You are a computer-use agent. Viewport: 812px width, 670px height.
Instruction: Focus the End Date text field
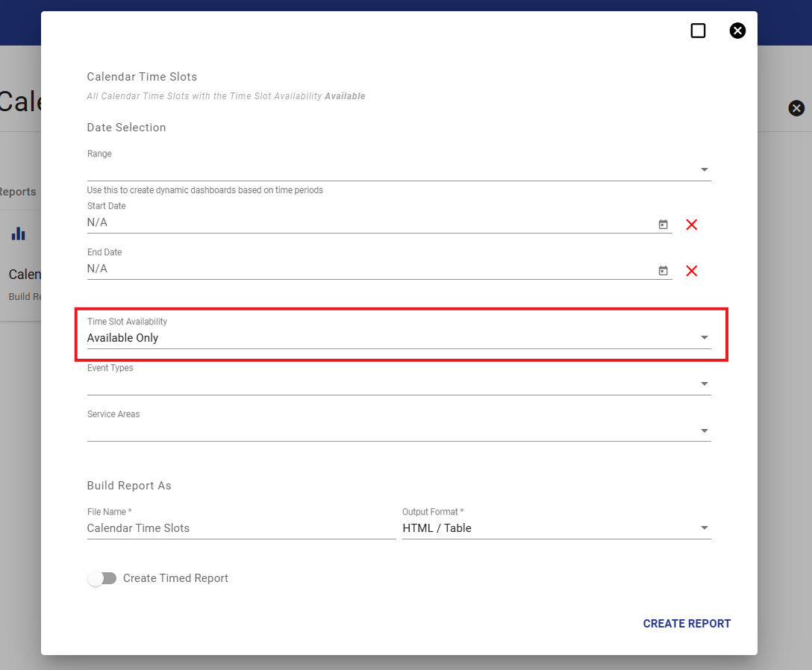point(366,269)
